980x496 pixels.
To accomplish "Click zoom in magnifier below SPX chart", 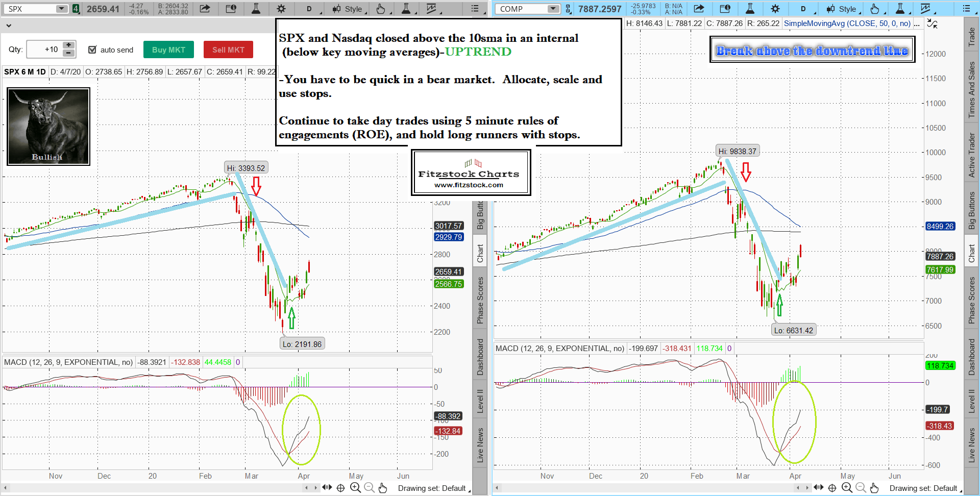I will click(x=355, y=488).
